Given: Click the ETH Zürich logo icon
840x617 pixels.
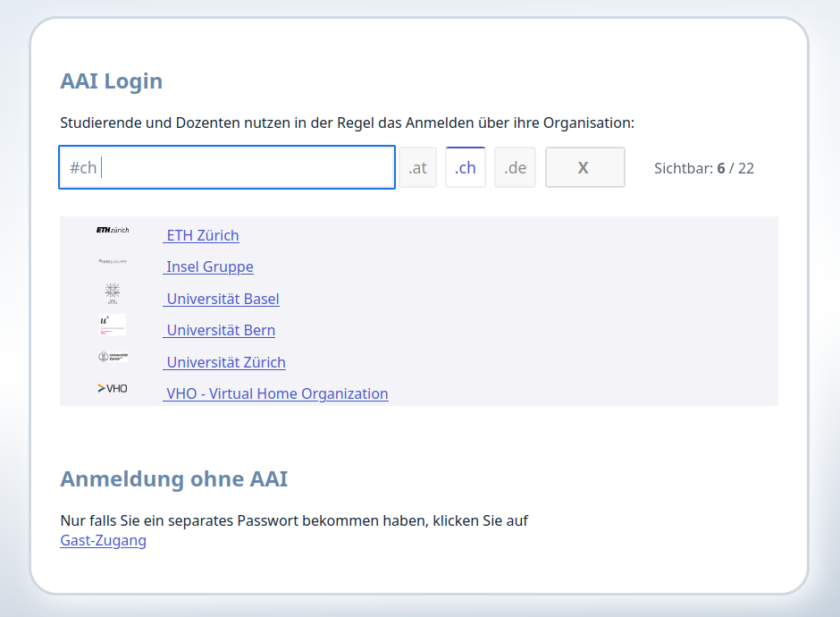Looking at the screenshot, I should [x=113, y=230].
